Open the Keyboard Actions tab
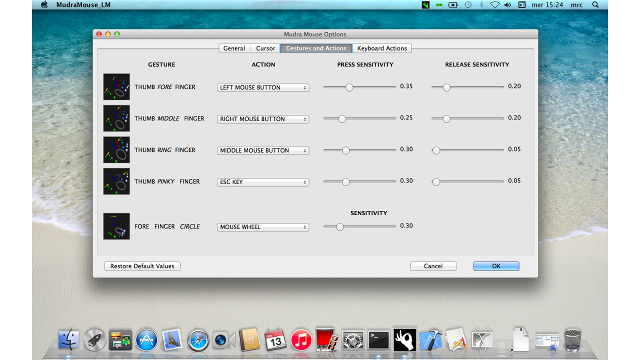 click(382, 48)
